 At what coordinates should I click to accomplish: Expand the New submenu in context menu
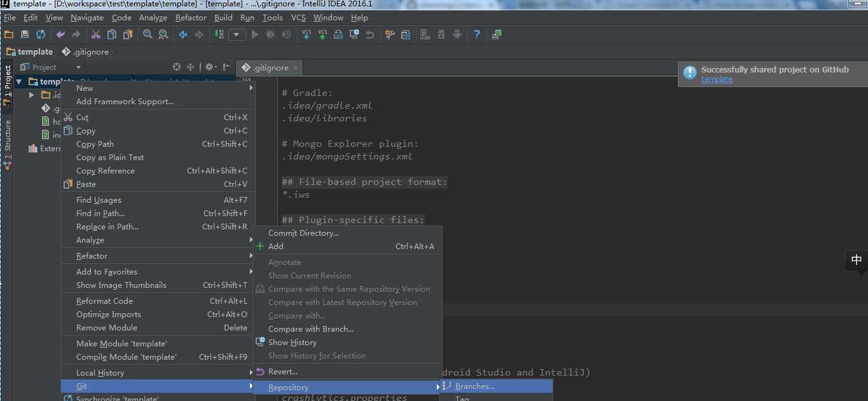click(158, 88)
